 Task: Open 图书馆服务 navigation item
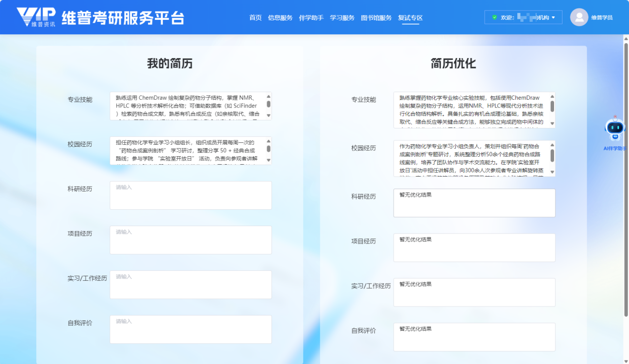(376, 18)
